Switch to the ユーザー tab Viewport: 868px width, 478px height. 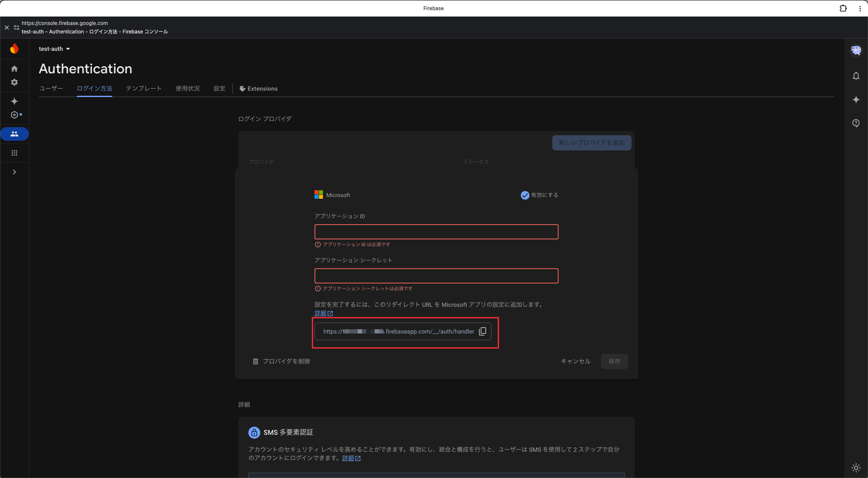(51, 89)
